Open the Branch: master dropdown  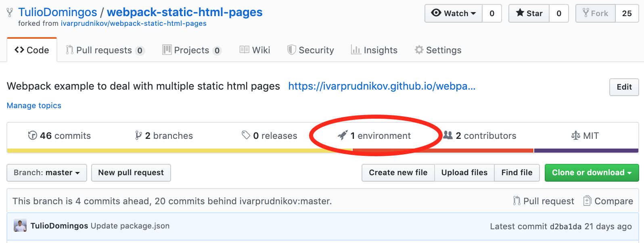click(x=47, y=173)
